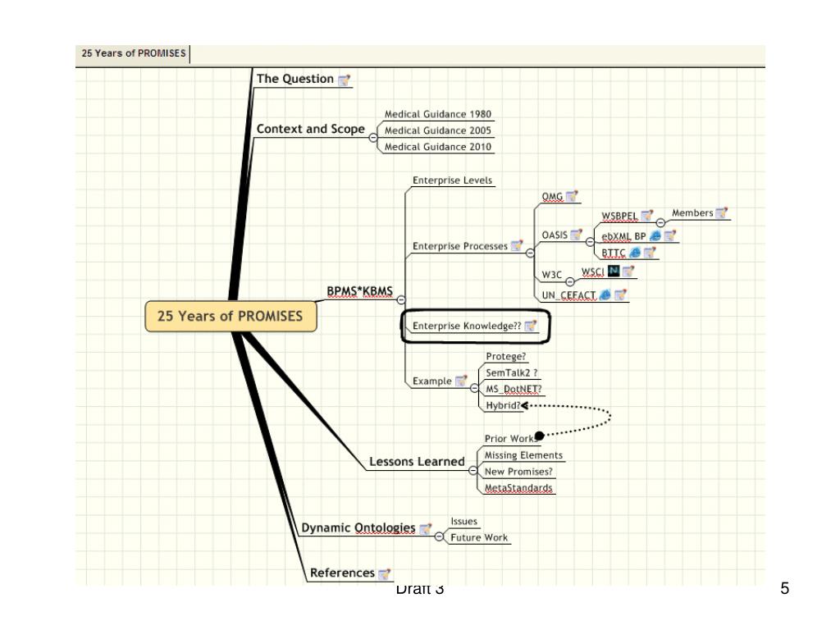The height and width of the screenshot is (630, 840).
Task: Open web link icon beside BTTC
Action: (635, 253)
